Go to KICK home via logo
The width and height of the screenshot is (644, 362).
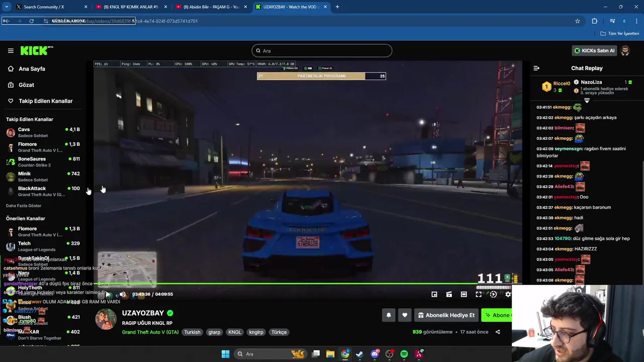[36, 50]
